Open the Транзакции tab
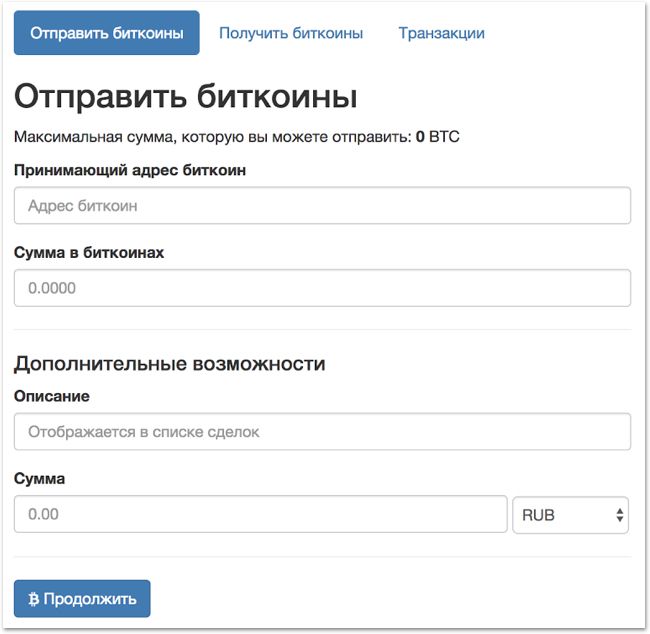 441,33
